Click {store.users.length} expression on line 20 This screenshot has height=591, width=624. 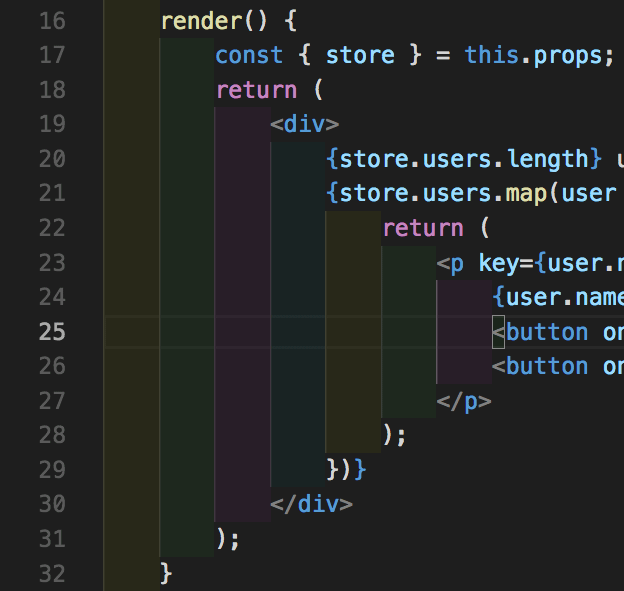464,159
